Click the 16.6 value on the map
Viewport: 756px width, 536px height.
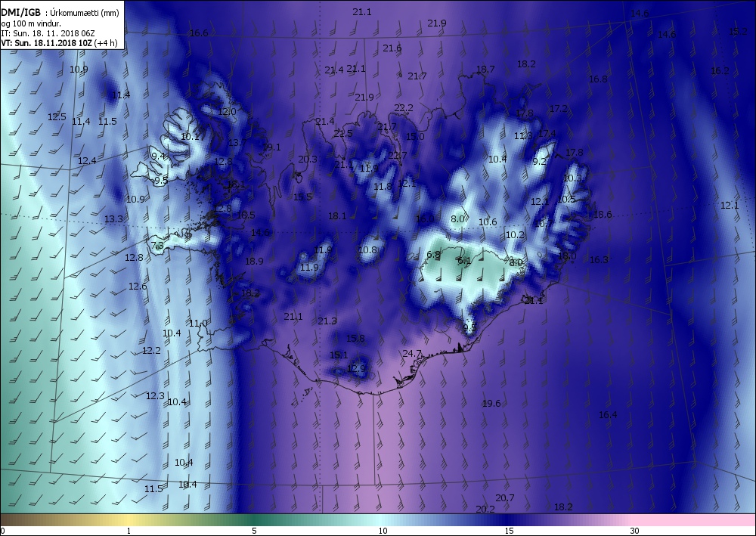click(x=199, y=33)
